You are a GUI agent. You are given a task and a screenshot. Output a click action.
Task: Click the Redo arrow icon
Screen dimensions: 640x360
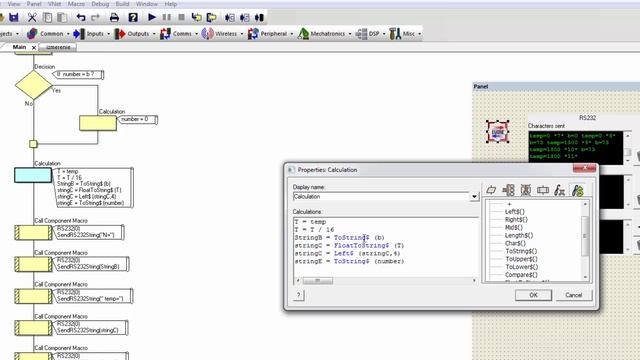[x=96, y=18]
